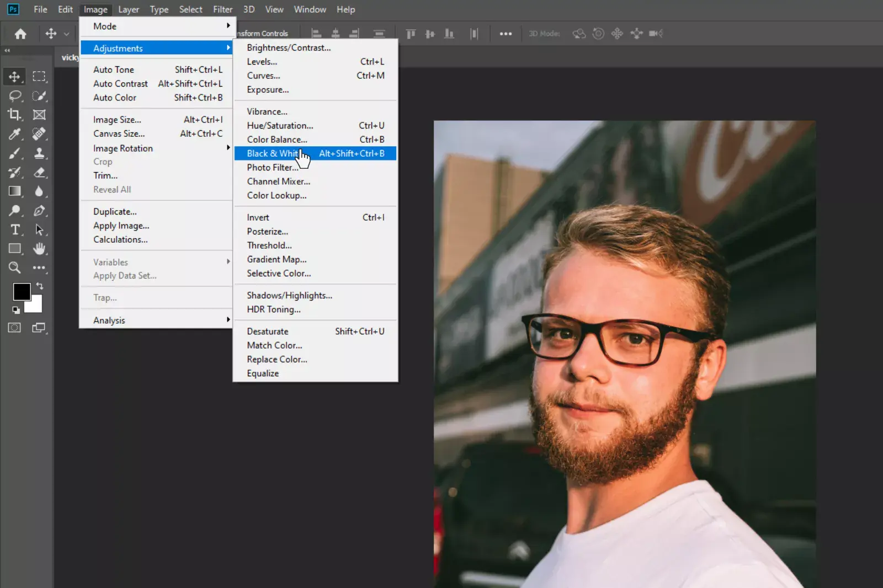Activate the Zoom tool

pyautogui.click(x=14, y=268)
